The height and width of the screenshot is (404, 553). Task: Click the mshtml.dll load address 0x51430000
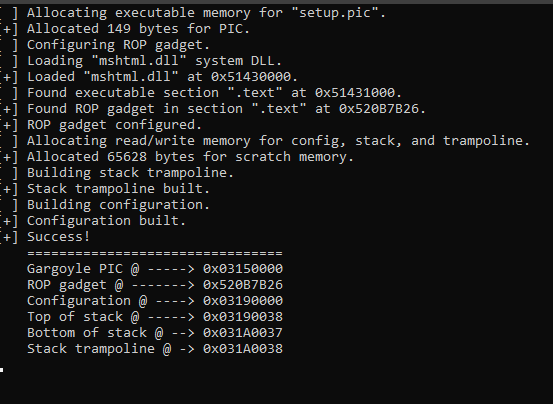pos(251,76)
